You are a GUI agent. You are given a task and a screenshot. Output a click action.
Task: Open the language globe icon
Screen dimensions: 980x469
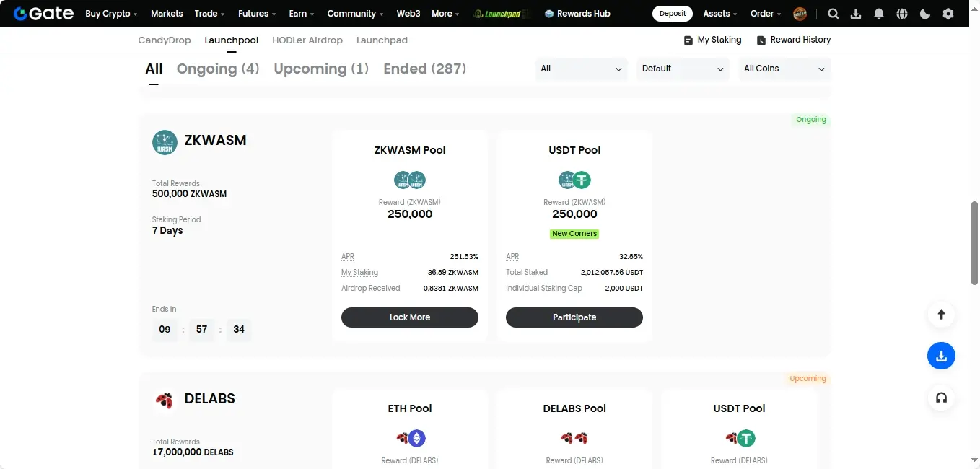pyautogui.click(x=902, y=14)
